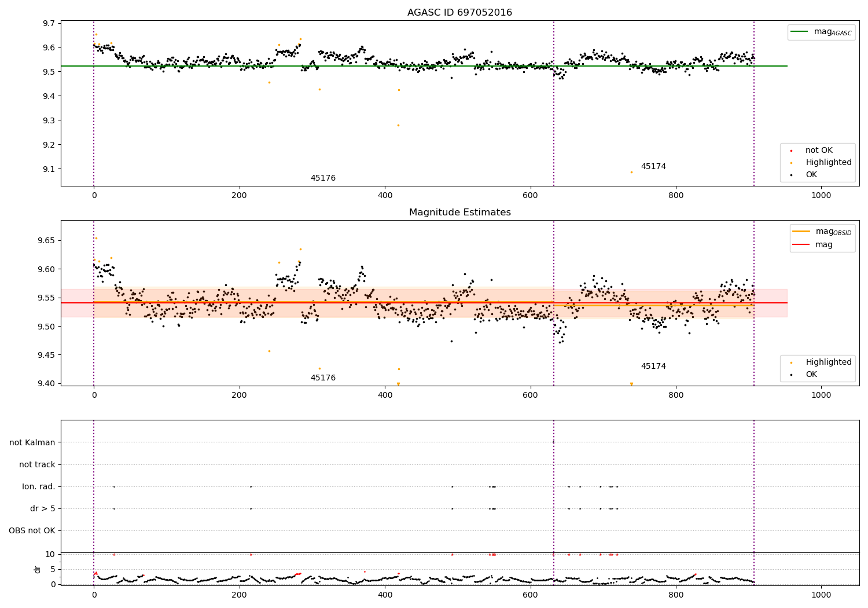Click the 'not track' axis label

coord(37,464)
